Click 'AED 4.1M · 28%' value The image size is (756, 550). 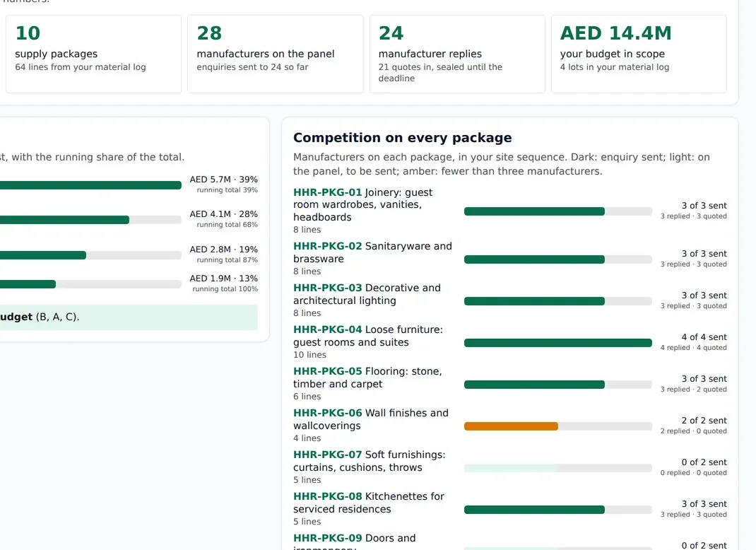224,213
